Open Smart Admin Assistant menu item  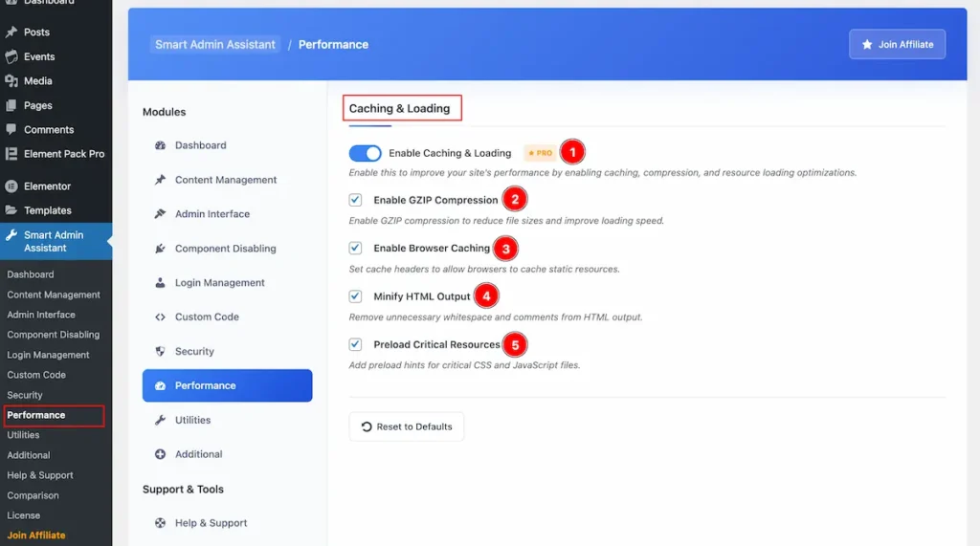tap(56, 241)
